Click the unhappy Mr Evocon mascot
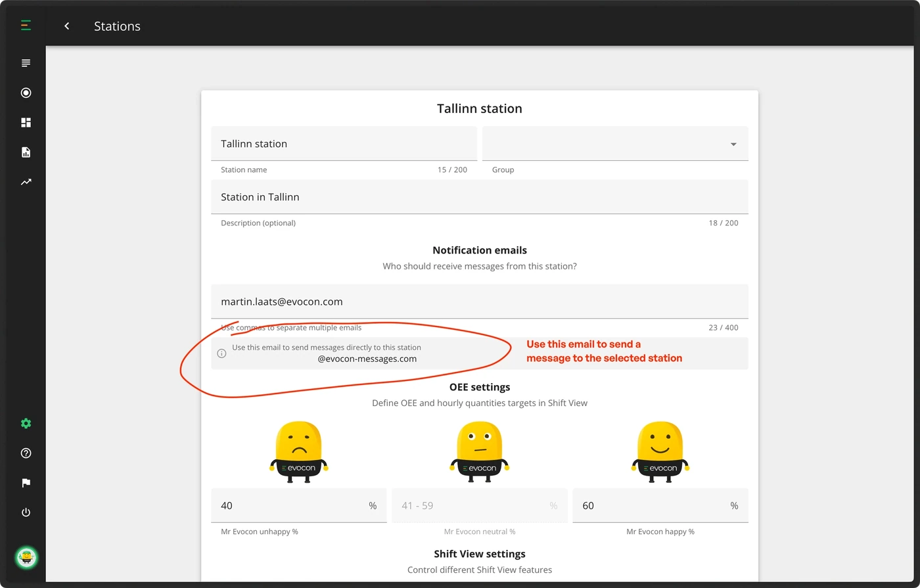Image resolution: width=920 pixels, height=588 pixels. [x=298, y=452]
